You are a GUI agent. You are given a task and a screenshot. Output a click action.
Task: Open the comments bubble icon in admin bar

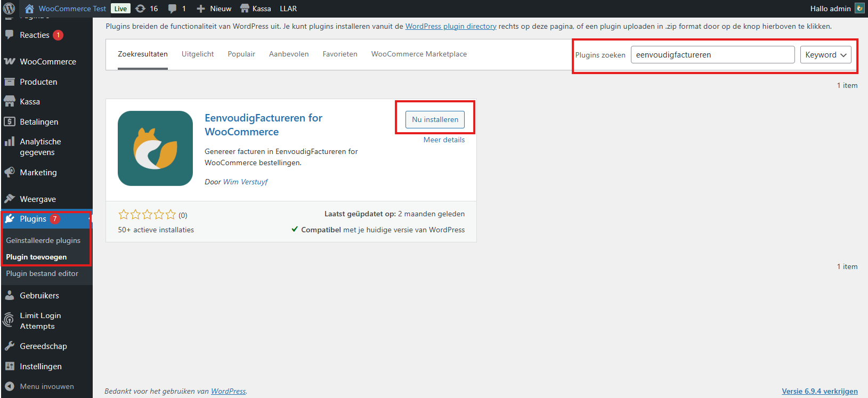[x=172, y=9]
